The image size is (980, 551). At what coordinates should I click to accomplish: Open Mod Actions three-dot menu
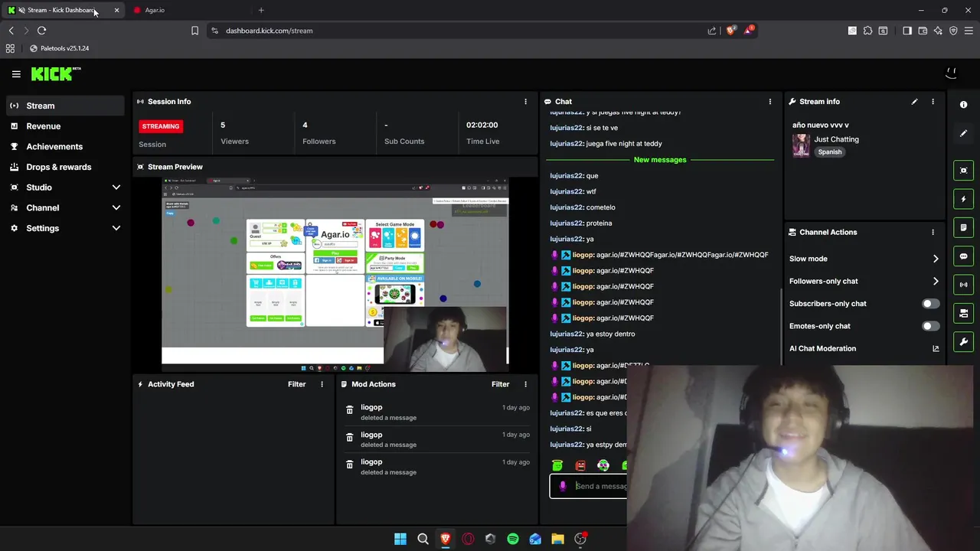point(525,384)
